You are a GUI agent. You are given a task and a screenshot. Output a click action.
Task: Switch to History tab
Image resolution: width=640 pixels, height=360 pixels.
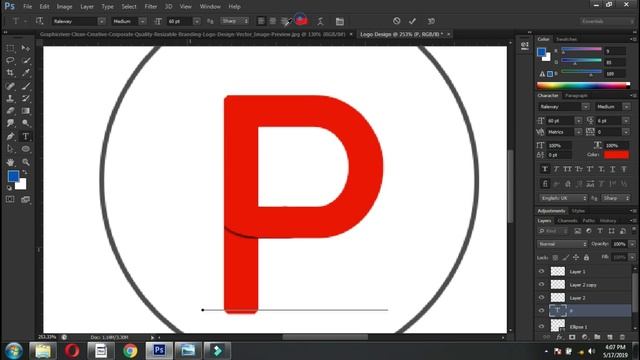[608, 220]
